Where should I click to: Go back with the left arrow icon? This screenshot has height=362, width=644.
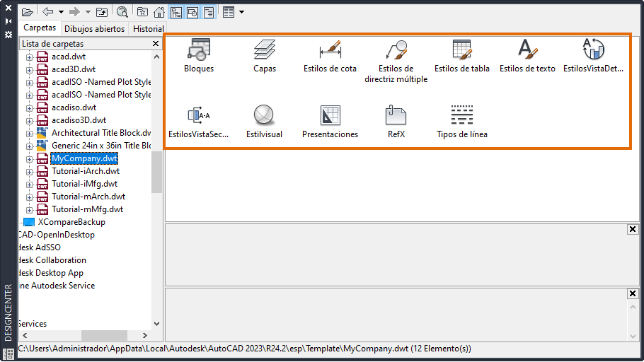pos(48,12)
